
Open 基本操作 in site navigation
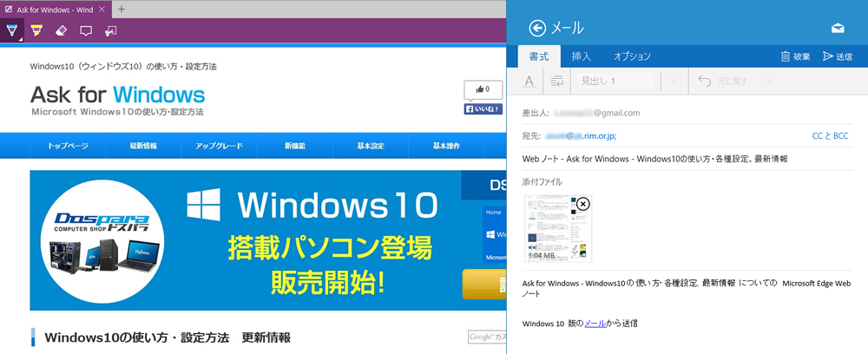447,146
